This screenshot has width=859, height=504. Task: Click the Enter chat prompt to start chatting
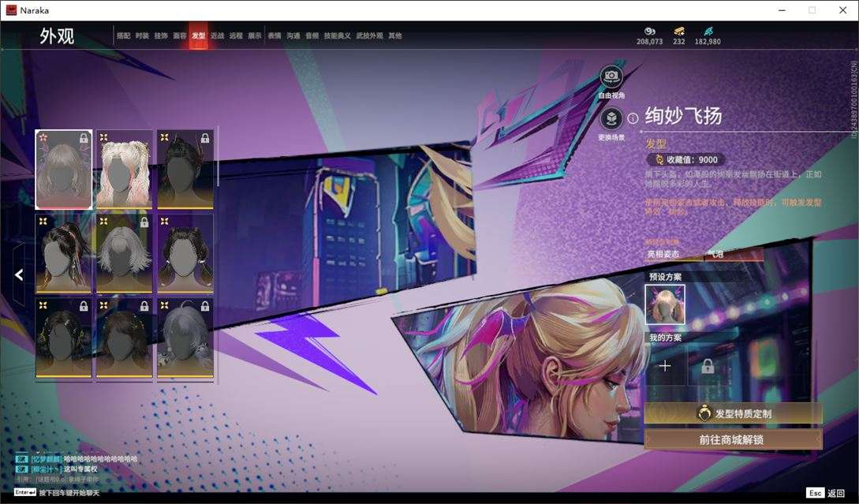click(57, 492)
